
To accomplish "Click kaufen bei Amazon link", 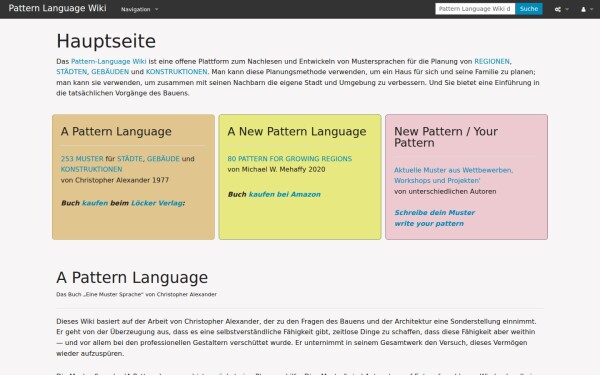I will pyautogui.click(x=285, y=194).
